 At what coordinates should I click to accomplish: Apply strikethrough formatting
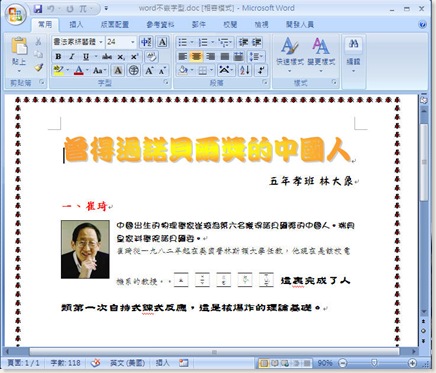[107, 57]
